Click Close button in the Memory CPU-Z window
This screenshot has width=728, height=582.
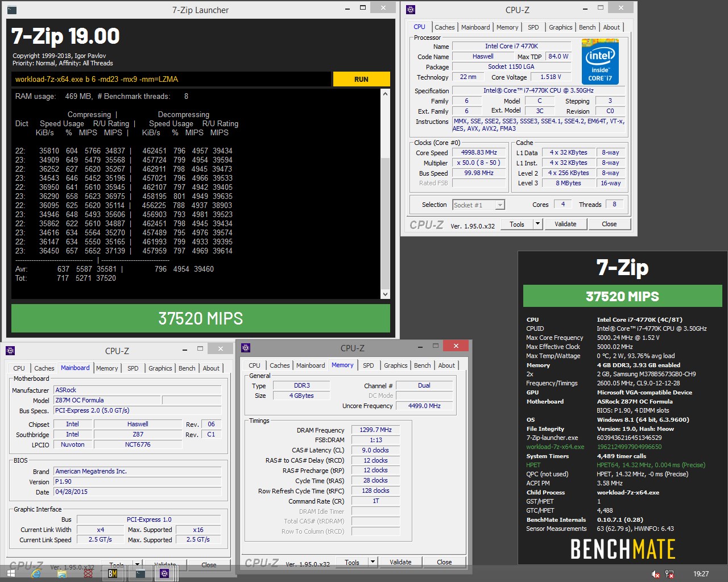point(444,562)
